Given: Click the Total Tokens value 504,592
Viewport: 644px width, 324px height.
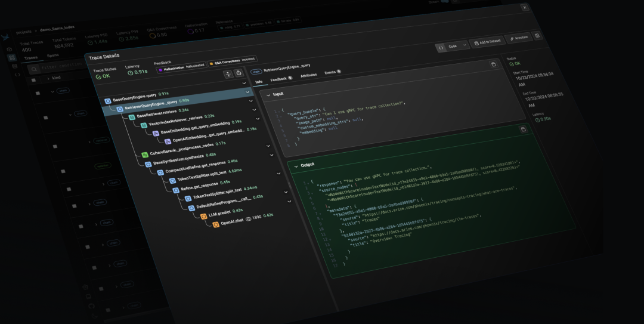Looking at the screenshot, I should [64, 46].
